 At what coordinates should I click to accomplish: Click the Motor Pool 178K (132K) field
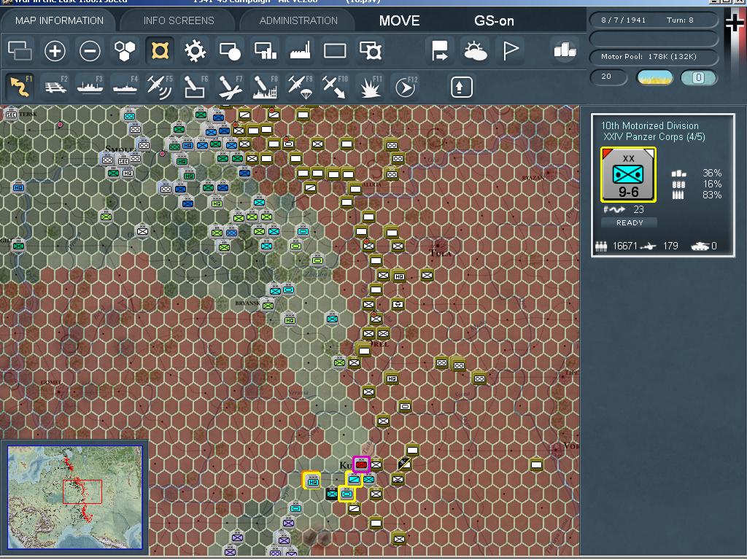(653, 57)
